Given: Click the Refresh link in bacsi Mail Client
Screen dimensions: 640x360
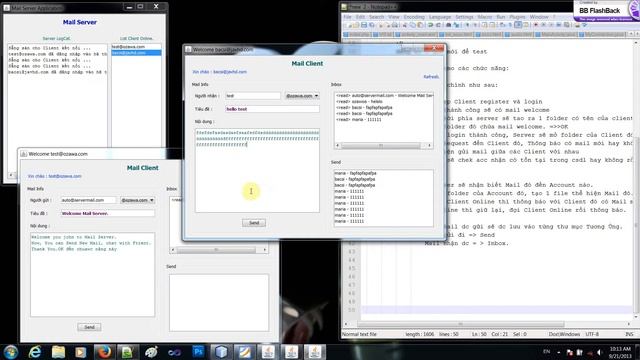Looking at the screenshot, I should [431, 76].
